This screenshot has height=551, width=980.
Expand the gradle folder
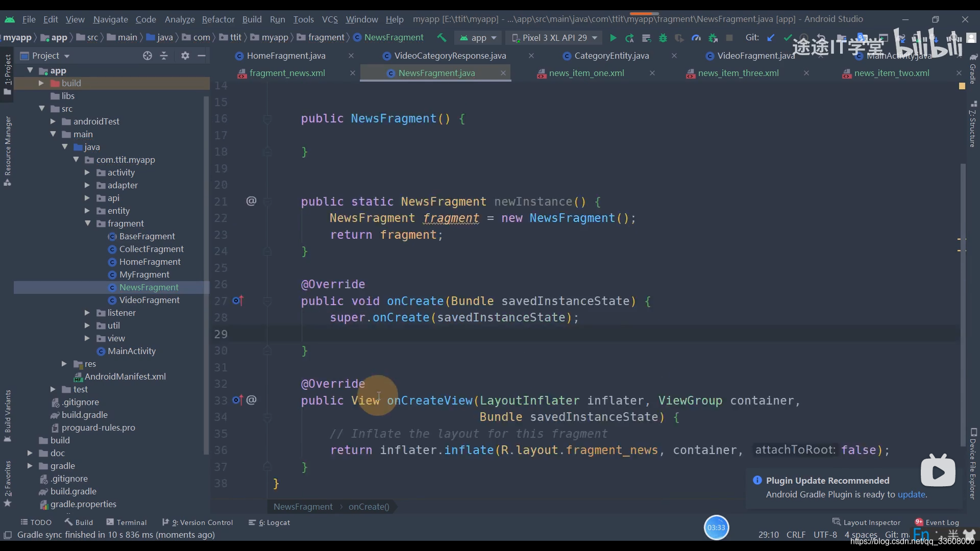pos(30,466)
